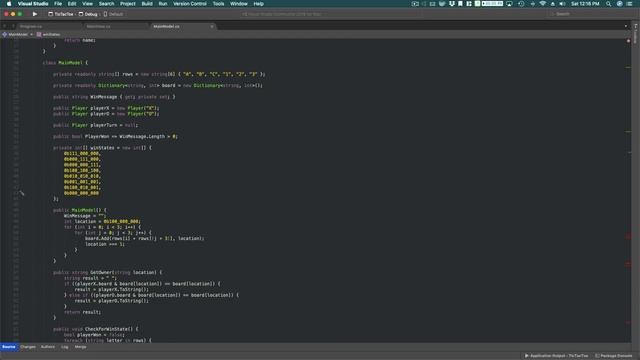
Task: Select the Log view tab
Action: 64,347
